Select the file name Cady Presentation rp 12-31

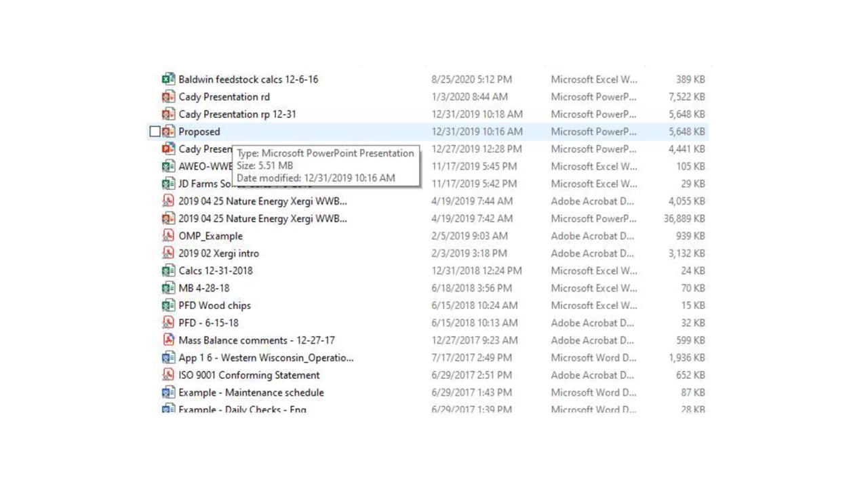[x=237, y=114]
